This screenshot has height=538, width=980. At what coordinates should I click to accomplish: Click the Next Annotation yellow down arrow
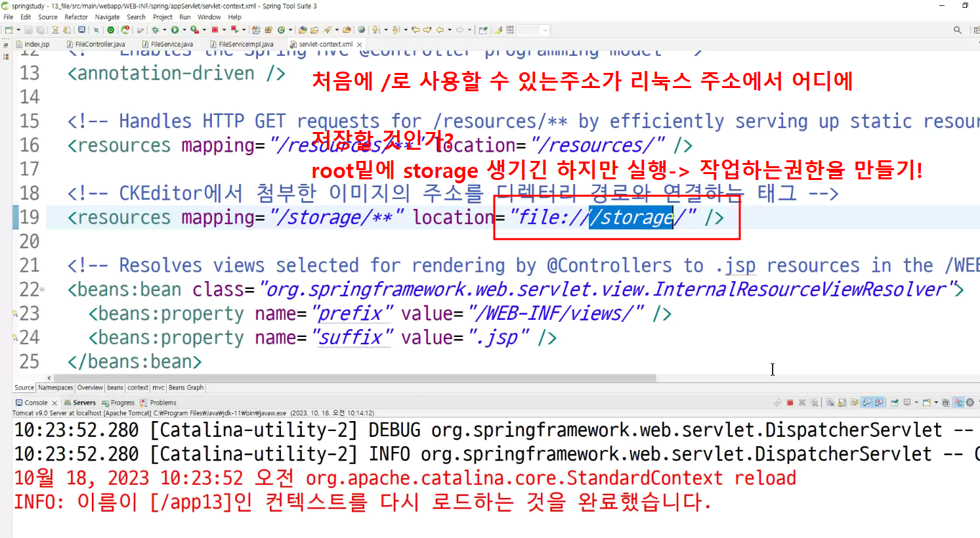[375, 30]
